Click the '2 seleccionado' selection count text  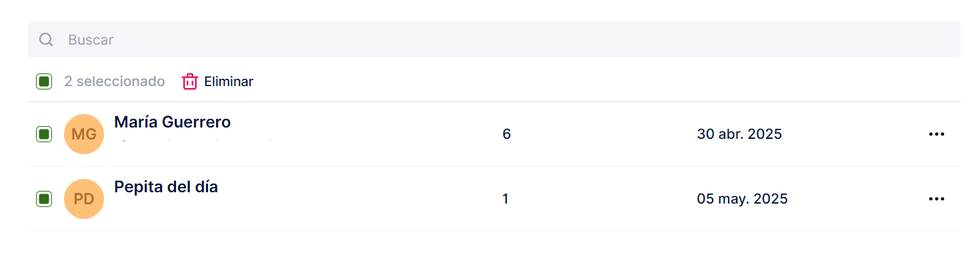tap(115, 81)
